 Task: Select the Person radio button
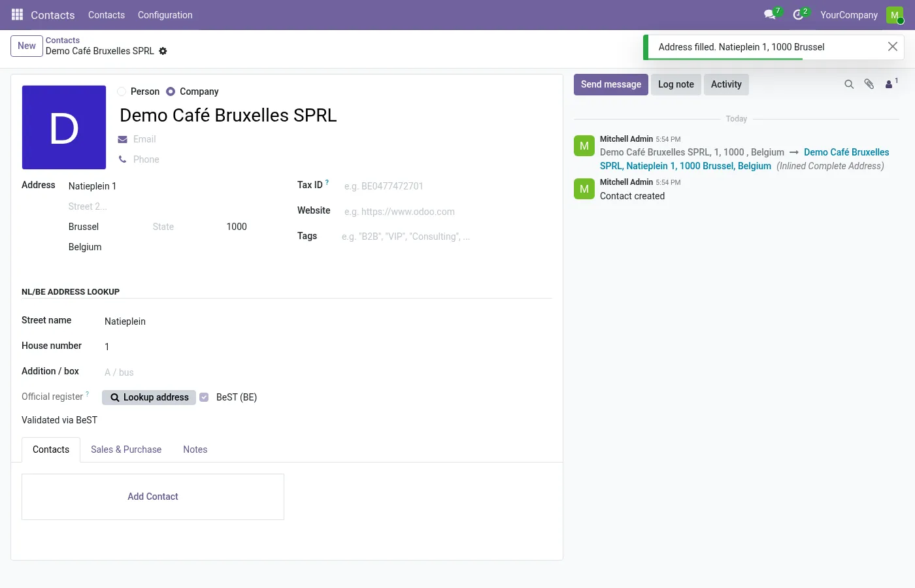[x=122, y=91]
